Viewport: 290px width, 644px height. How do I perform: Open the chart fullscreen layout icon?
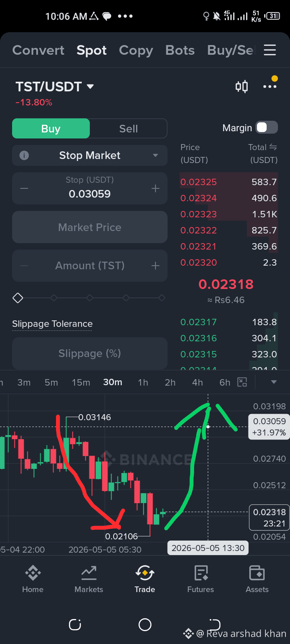coord(242,382)
